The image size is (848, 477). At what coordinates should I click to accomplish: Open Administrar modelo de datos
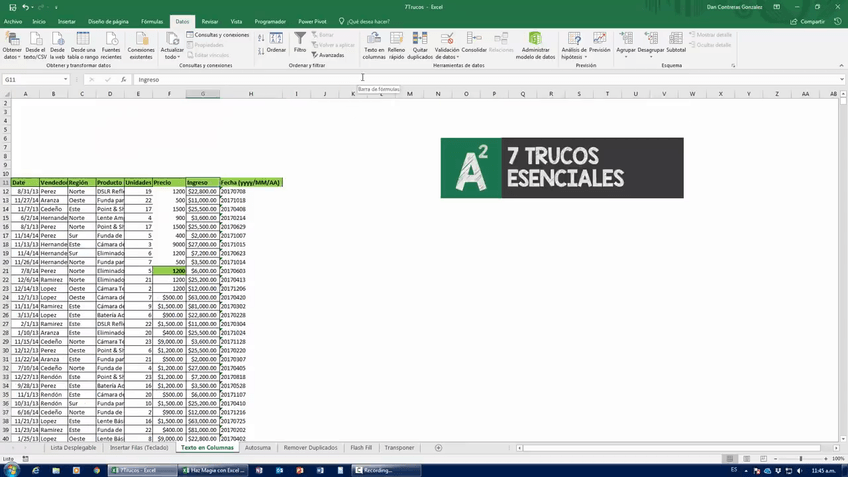pyautogui.click(x=535, y=45)
